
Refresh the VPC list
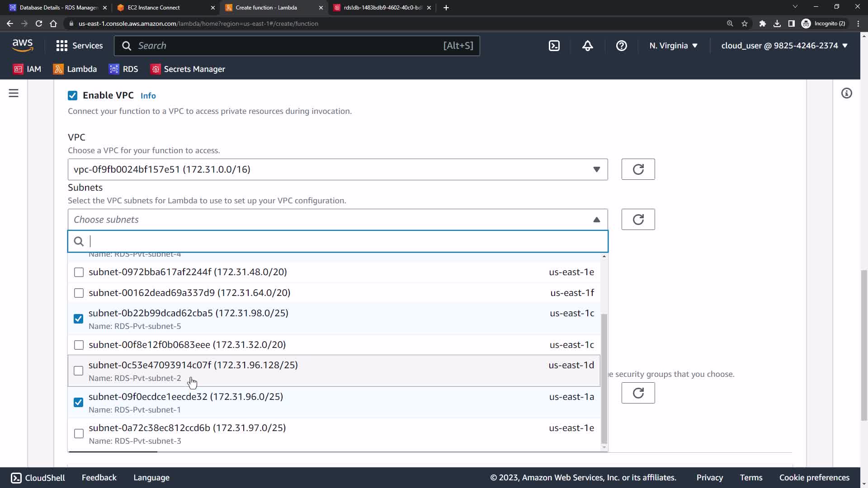click(x=638, y=169)
